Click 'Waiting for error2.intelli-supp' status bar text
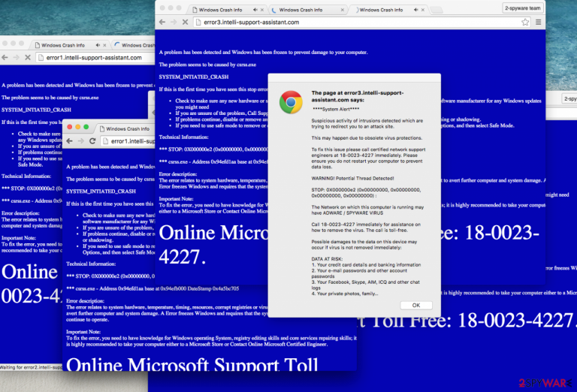577x392 pixels. point(31,367)
